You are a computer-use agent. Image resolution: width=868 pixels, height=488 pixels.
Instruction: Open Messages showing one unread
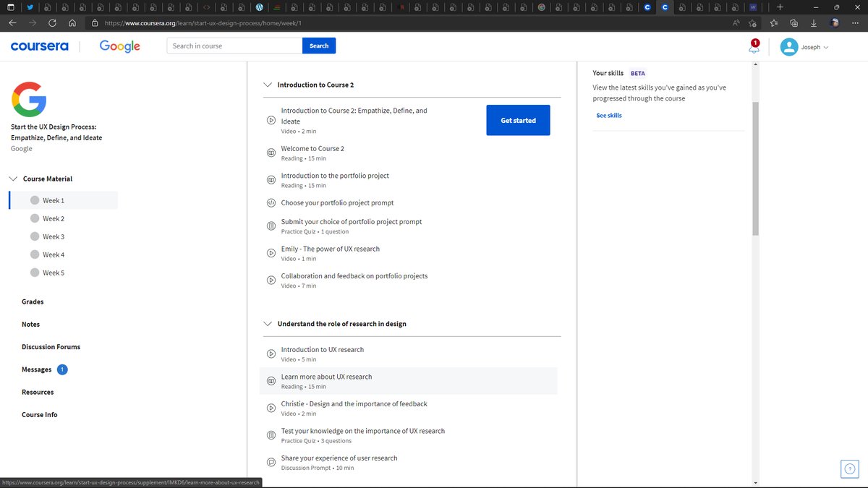pos(36,369)
